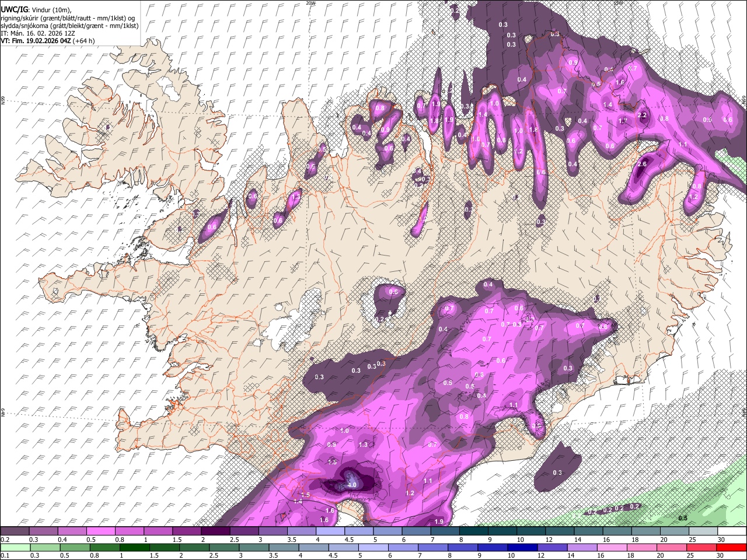
Task: Pick the light grey top-row swatch between 25 and 30
Action: coord(704,531)
